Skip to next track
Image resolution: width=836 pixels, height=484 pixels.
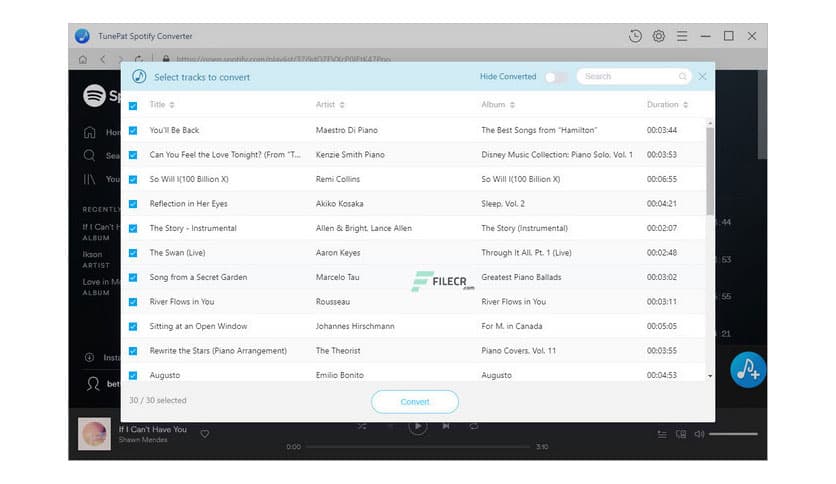tap(446, 426)
